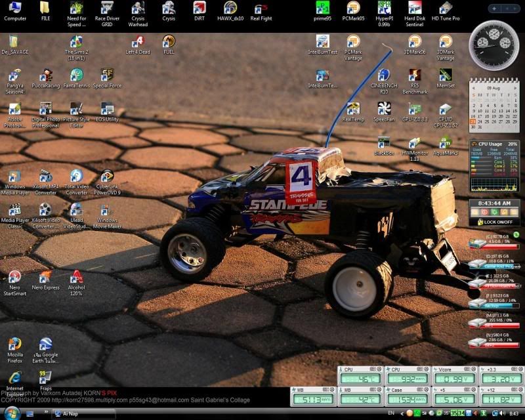525x420 pixels.
Task: Open the Windows Start menu orb
Action: coord(12,412)
